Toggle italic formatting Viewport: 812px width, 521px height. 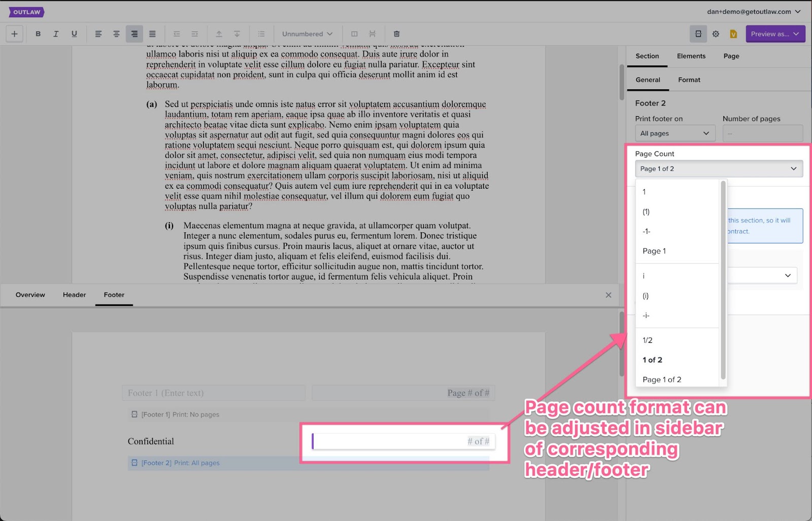pyautogui.click(x=56, y=34)
